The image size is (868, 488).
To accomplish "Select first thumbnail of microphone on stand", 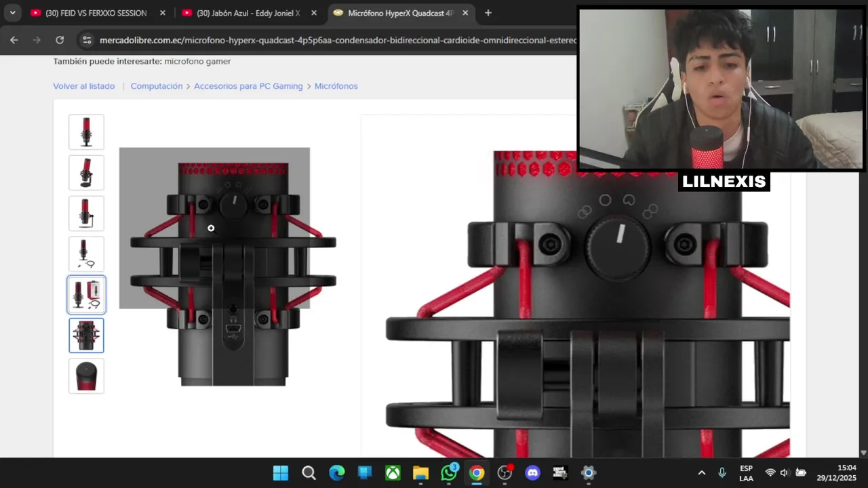I will pos(86,132).
